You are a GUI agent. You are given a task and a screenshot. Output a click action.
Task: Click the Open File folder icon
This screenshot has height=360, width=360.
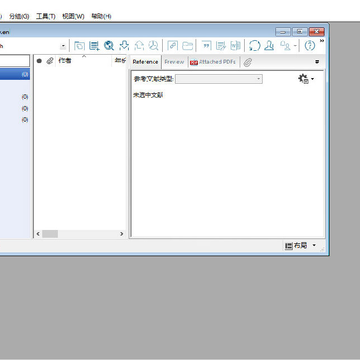(x=188, y=46)
